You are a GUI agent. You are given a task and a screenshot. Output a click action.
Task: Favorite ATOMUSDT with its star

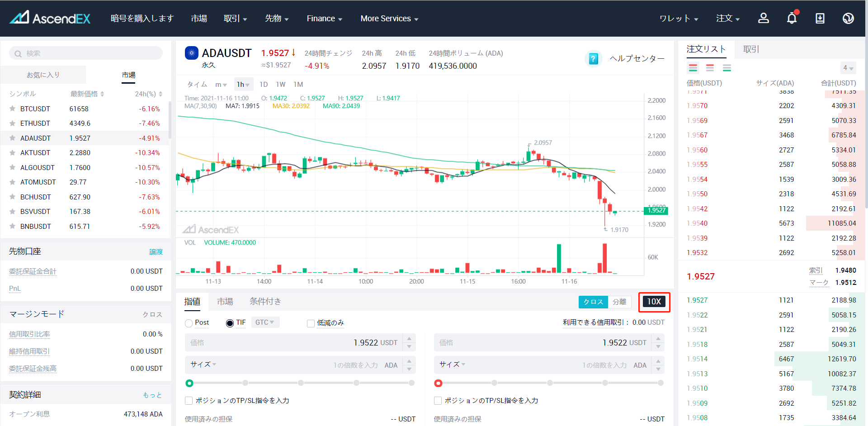(13, 182)
